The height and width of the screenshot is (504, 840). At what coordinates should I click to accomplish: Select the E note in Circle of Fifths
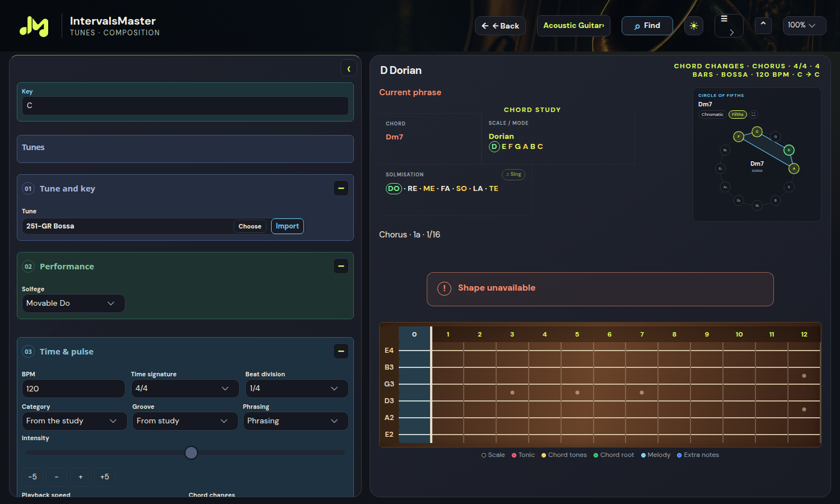pos(789,187)
